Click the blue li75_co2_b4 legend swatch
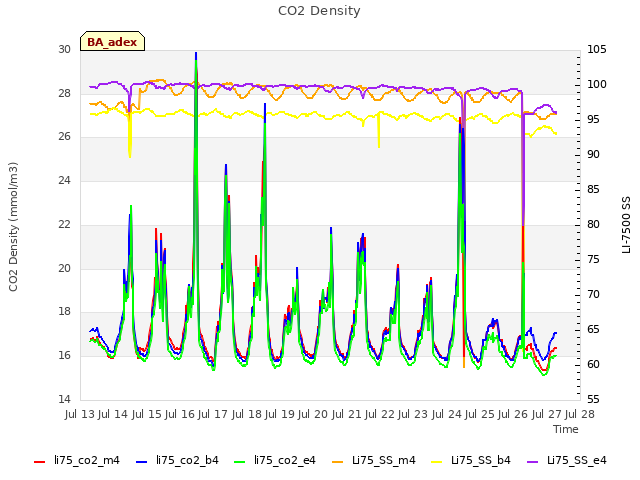 [141, 462]
